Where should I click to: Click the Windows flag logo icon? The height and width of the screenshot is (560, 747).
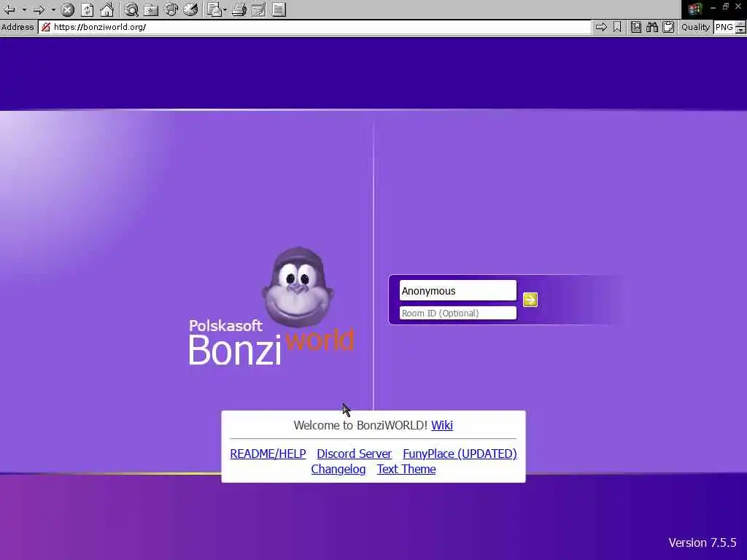tap(695, 9)
